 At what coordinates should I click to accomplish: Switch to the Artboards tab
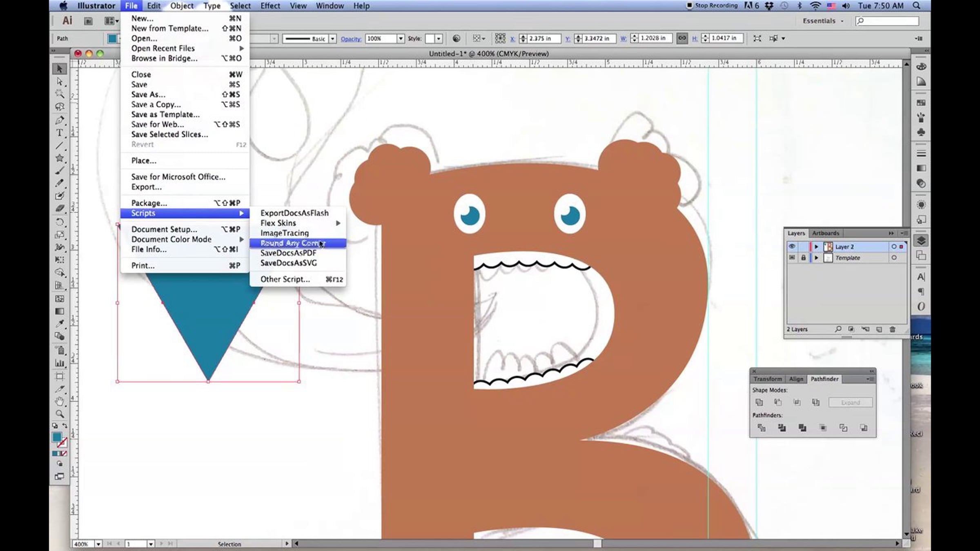825,233
